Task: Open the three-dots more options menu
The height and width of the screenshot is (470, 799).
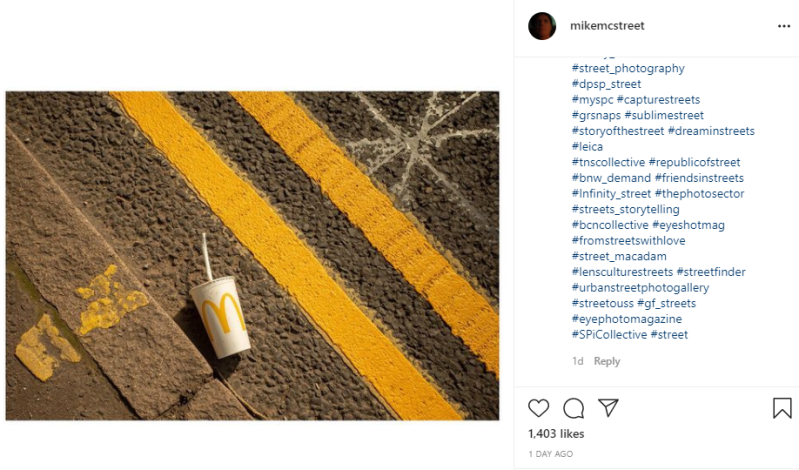Action: pos(783,26)
